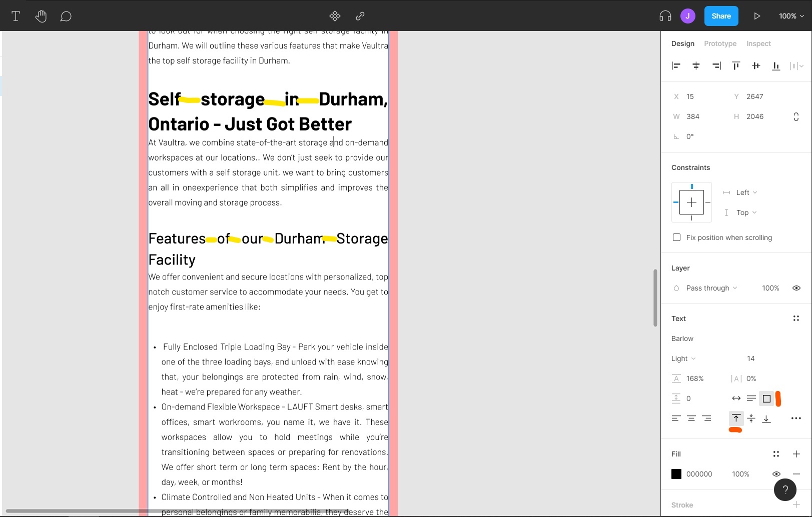The width and height of the screenshot is (812, 517).
Task: Set text auto height resizing
Action: 751,398
